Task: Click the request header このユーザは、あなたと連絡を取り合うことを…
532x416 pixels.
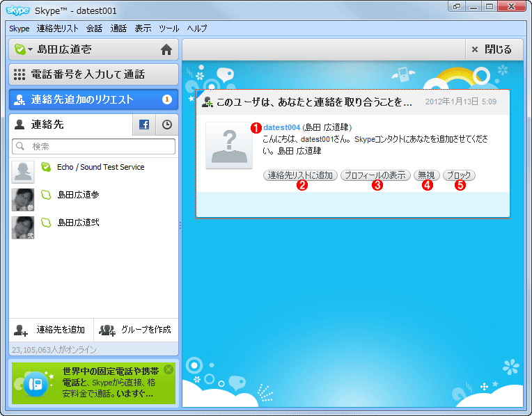Action: [314, 102]
